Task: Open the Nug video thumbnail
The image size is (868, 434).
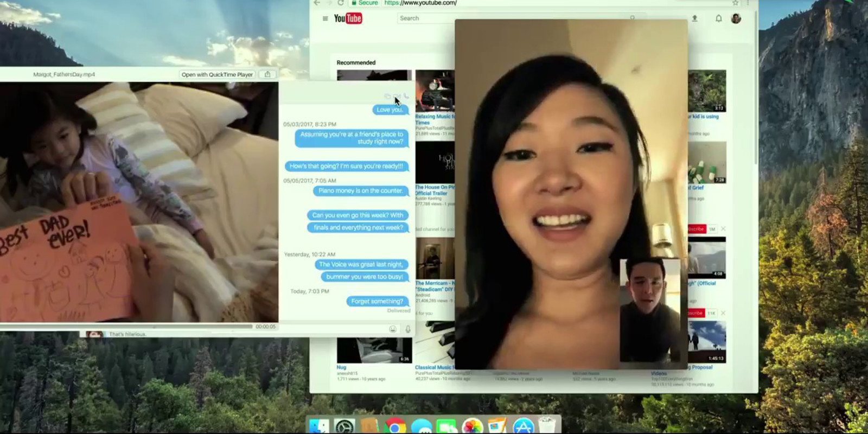Action: point(374,350)
